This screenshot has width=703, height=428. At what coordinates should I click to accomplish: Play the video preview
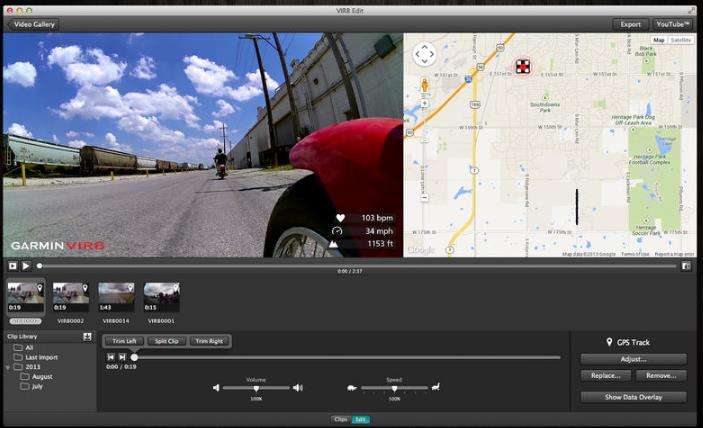[x=26, y=266]
